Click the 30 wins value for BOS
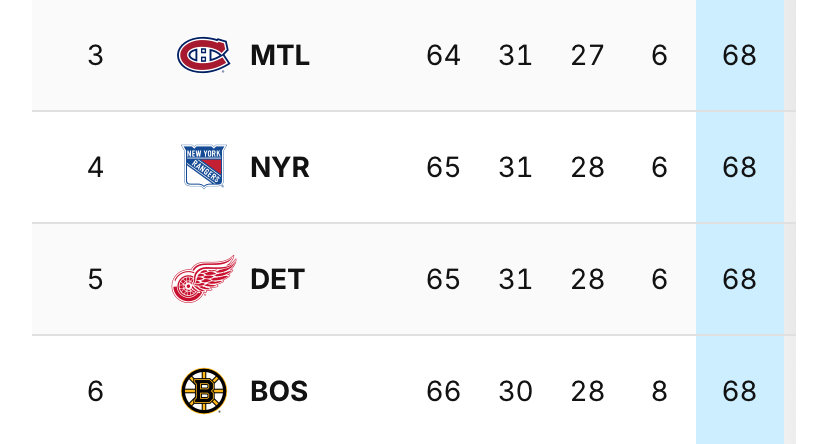 [x=515, y=391]
